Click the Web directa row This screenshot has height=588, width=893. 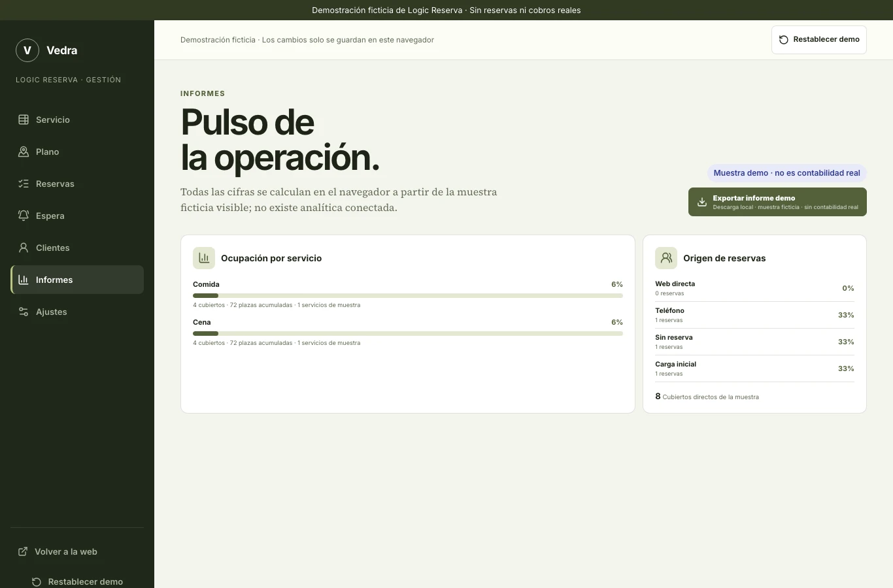pyautogui.click(x=754, y=288)
